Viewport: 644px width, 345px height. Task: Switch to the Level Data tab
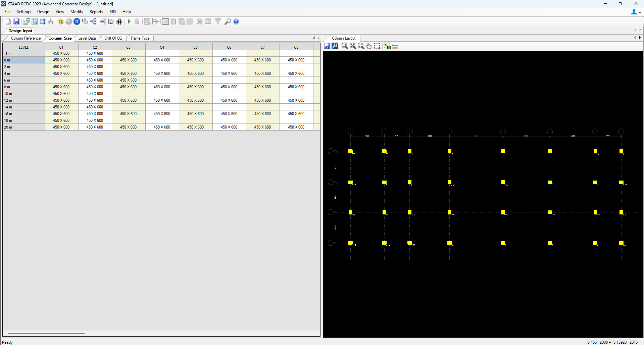coord(87,38)
